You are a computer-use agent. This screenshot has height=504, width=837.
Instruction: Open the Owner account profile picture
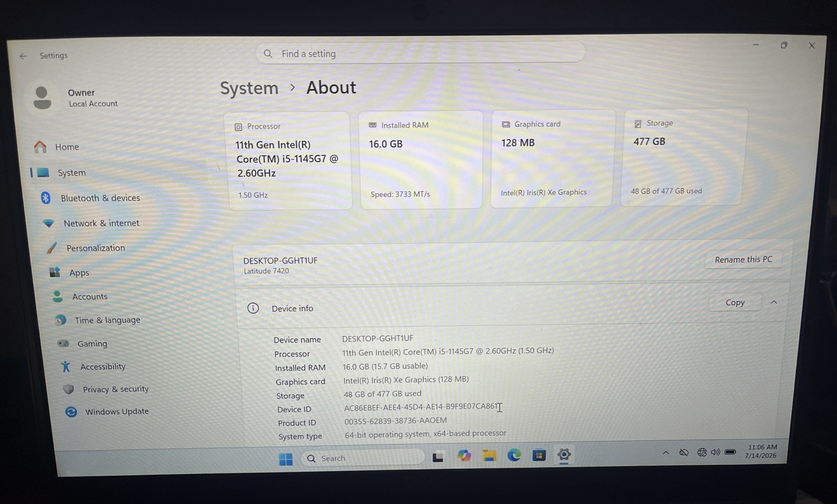(42, 98)
